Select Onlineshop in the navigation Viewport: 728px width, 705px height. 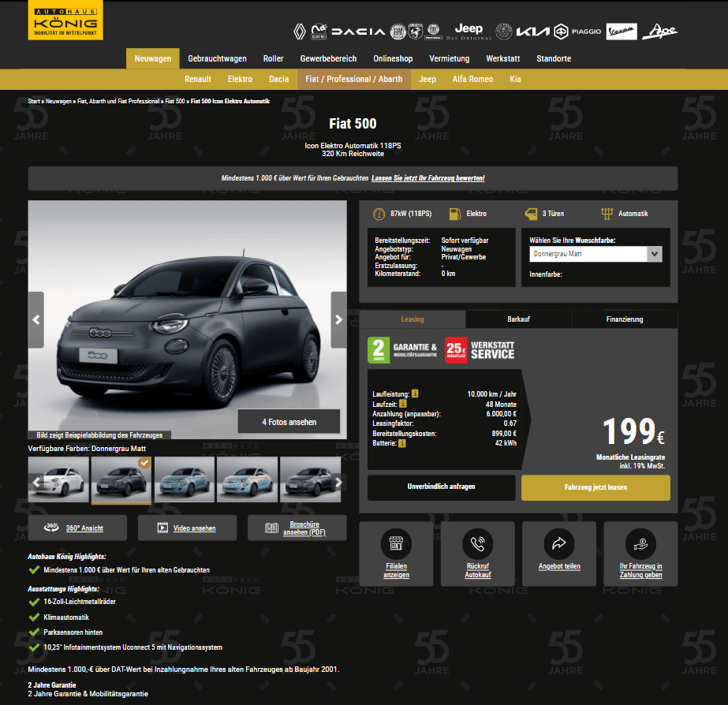[x=393, y=58]
